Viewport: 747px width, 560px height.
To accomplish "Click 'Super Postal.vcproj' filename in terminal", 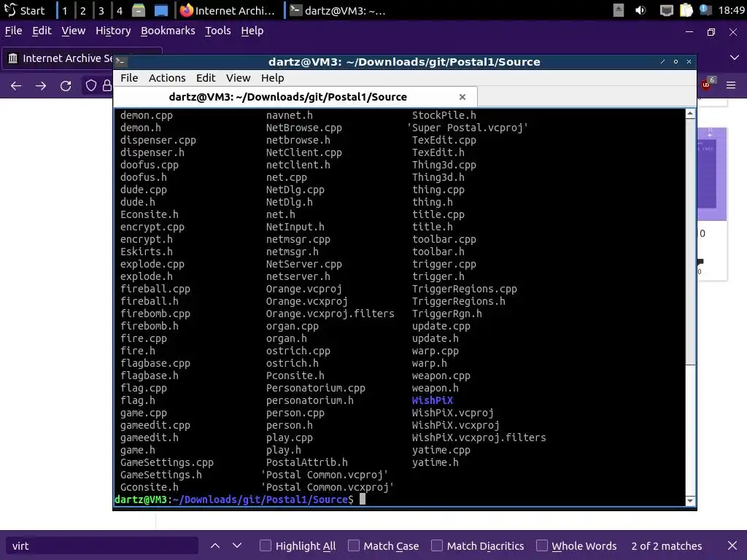I will [x=468, y=128].
